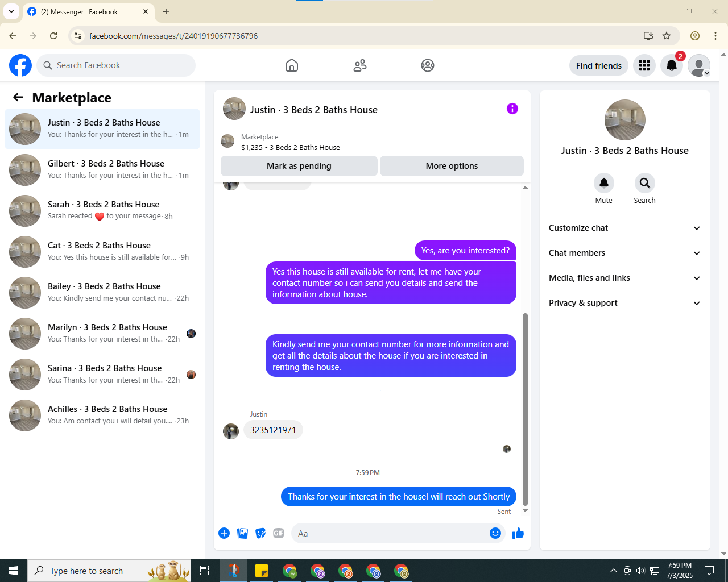Screen dimensions: 728x582
Task: Open Sarah's conversation in the list
Action: click(102, 211)
